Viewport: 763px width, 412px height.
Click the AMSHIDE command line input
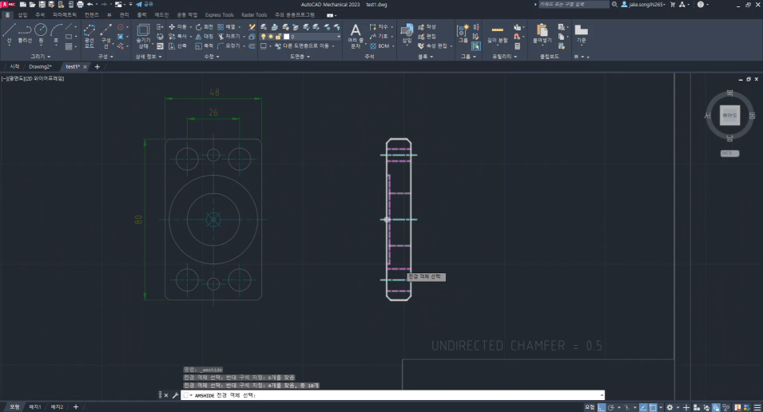pos(392,395)
